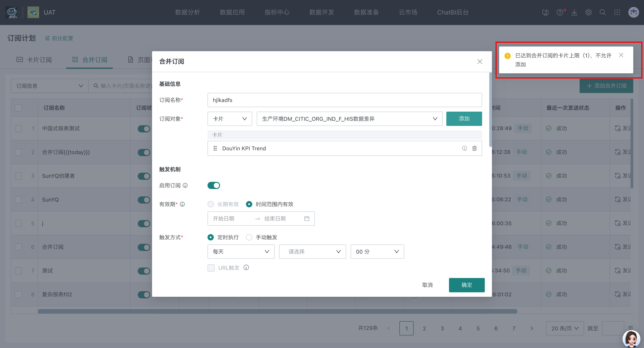The image size is (644, 348).
Task: Click the search icon in header
Action: [602, 12]
